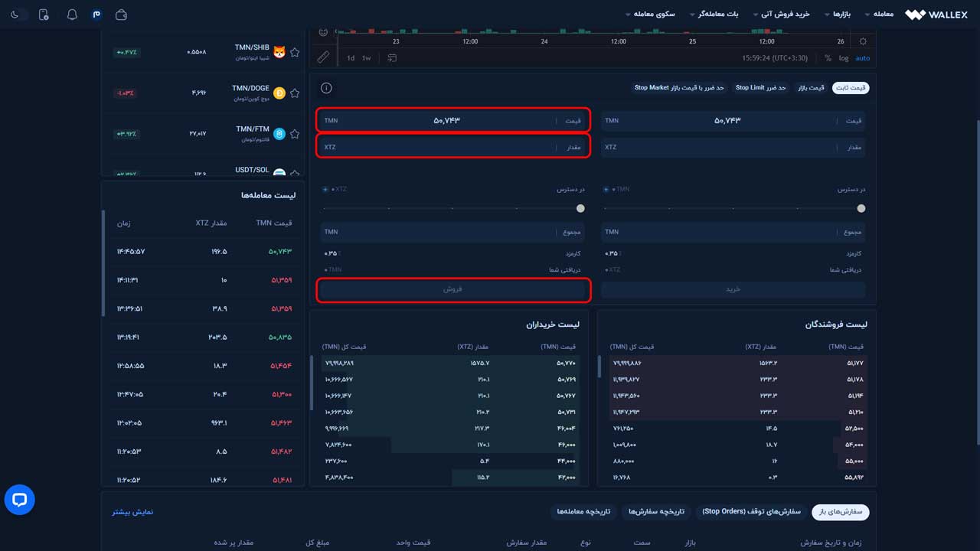The width and height of the screenshot is (980, 551).
Task: Toggle percent scale on chart
Action: [x=828, y=58]
